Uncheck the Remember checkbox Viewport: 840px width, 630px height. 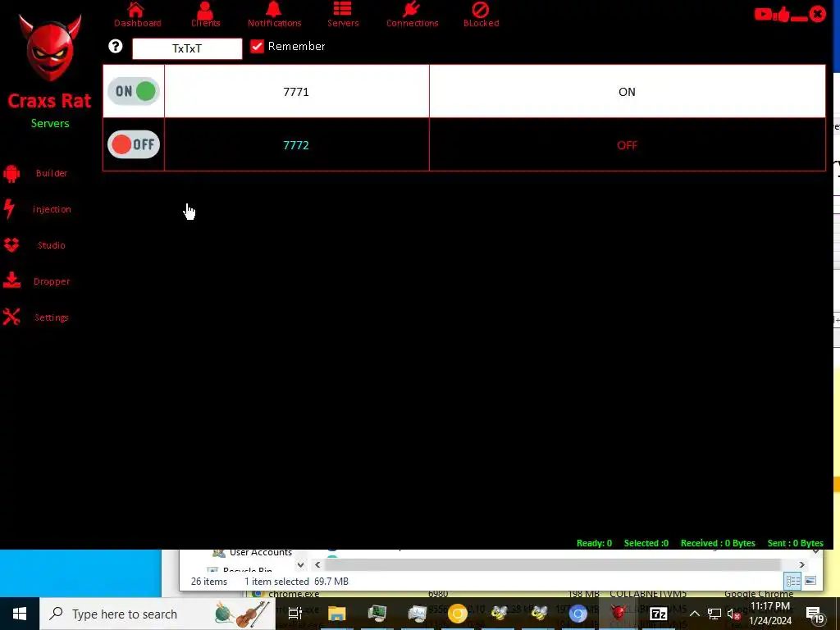pos(257,47)
